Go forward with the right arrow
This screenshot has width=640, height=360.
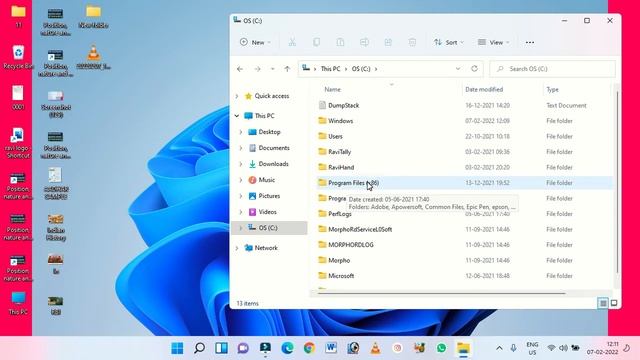pyautogui.click(x=257, y=69)
